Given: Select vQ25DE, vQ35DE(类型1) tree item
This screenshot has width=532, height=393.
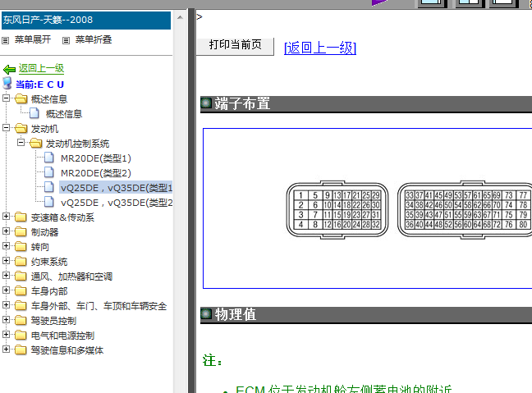Looking at the screenshot, I should [117, 188].
